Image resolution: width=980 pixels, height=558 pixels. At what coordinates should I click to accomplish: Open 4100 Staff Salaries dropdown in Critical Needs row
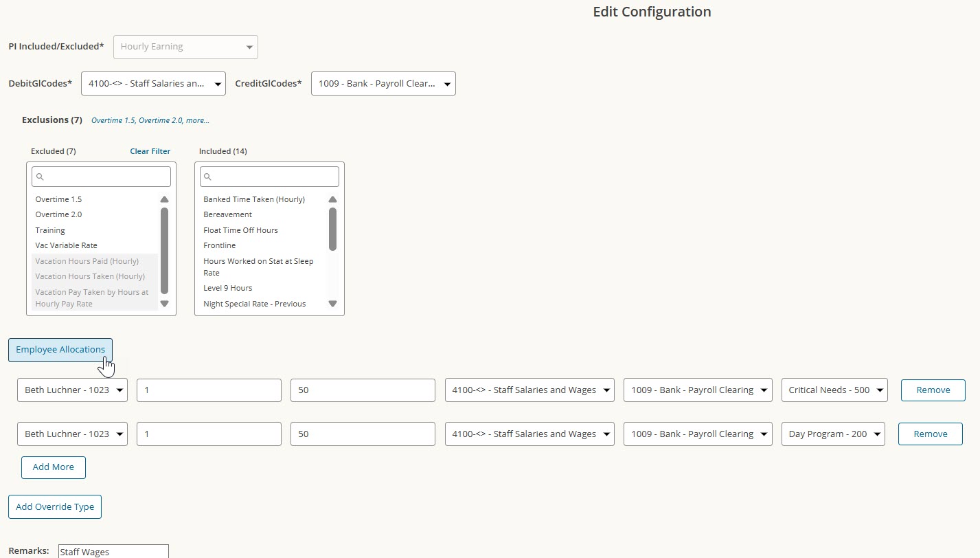pyautogui.click(x=529, y=390)
